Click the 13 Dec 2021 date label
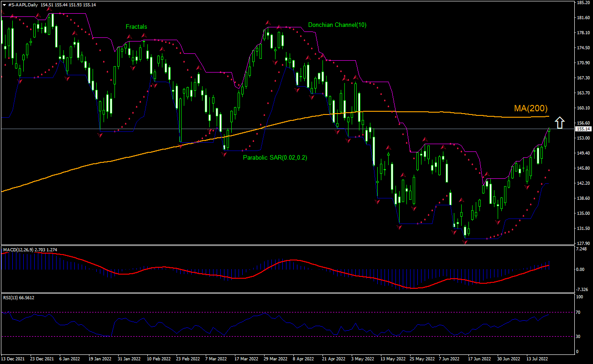The width and height of the screenshot is (593, 364). 13,359
